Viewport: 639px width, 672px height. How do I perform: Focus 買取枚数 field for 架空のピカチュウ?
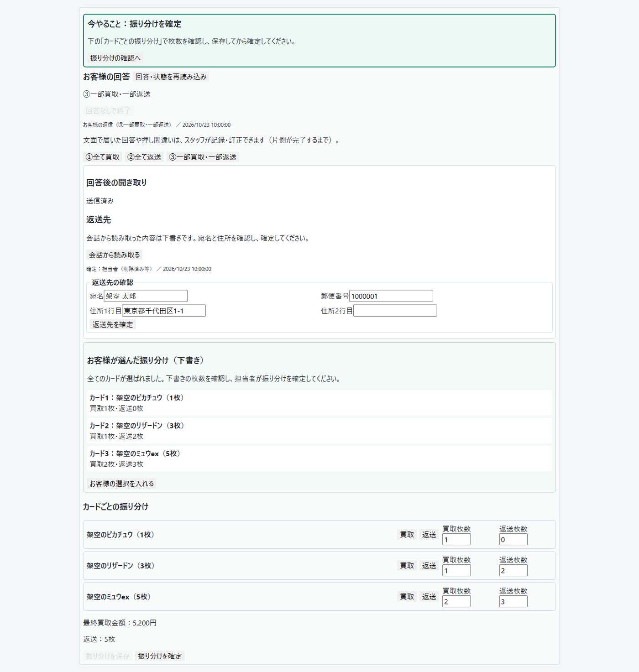click(x=456, y=539)
